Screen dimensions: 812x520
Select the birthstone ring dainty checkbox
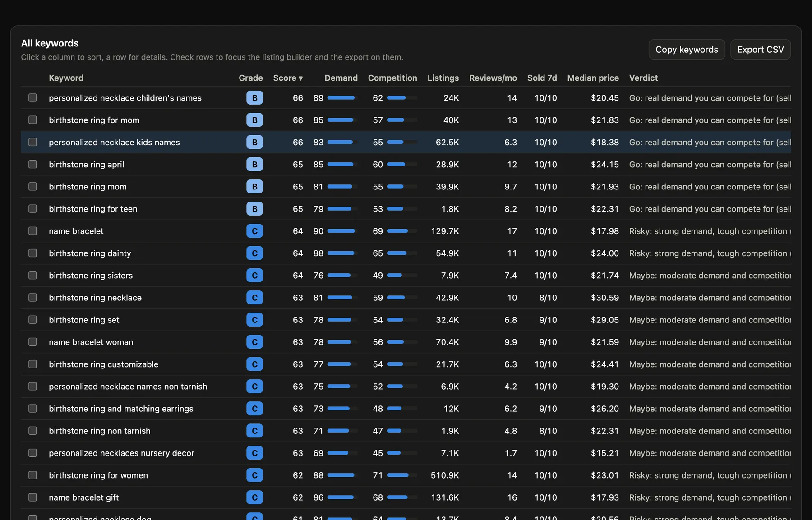pos(32,253)
